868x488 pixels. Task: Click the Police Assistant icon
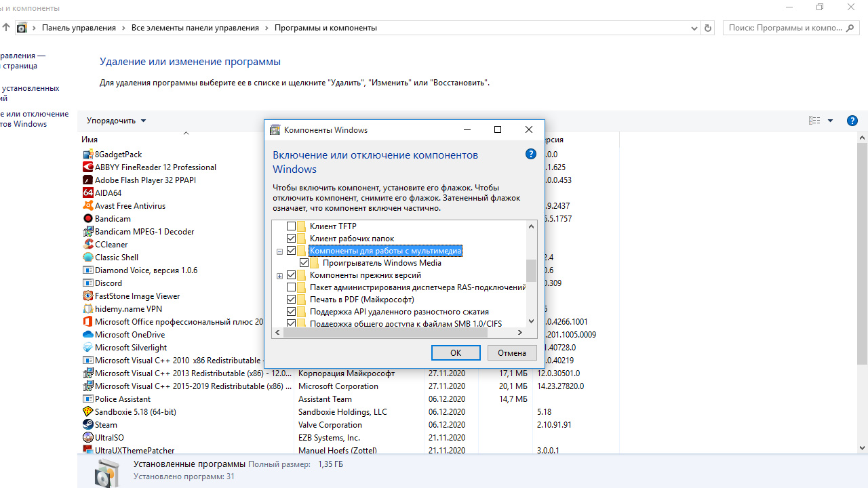pyautogui.click(x=87, y=399)
